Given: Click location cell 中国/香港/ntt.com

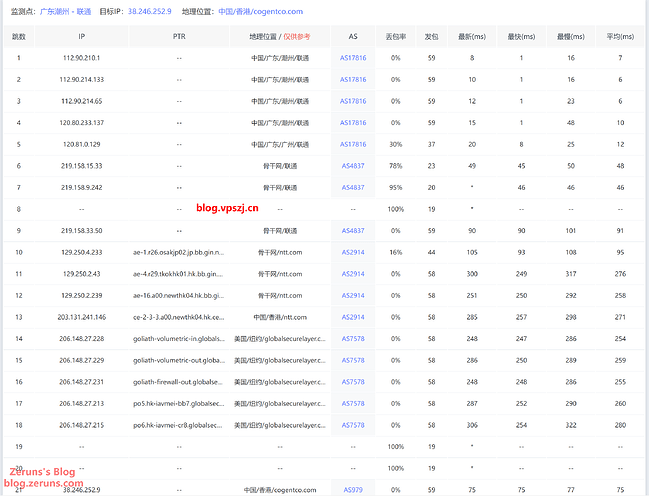Looking at the screenshot, I should pos(280,317).
